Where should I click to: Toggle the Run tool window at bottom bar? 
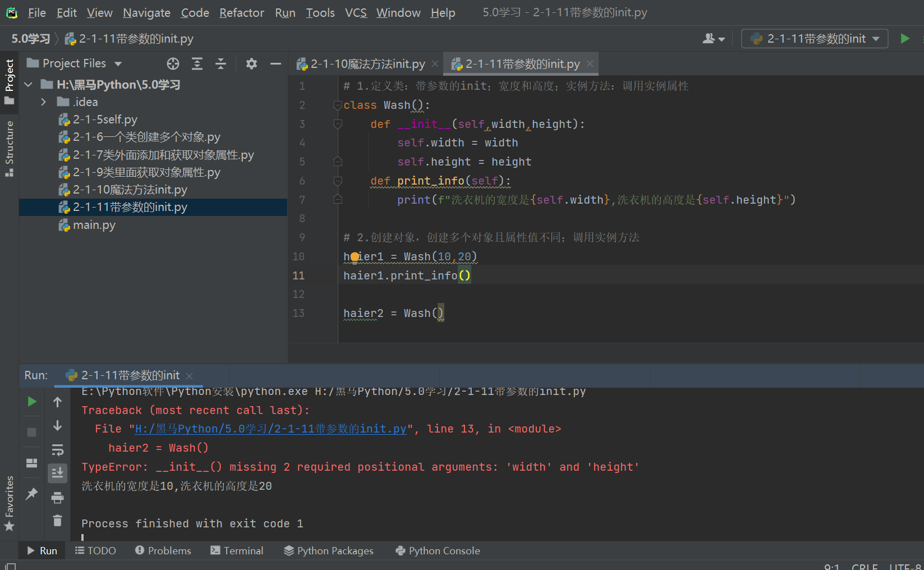[x=42, y=551]
